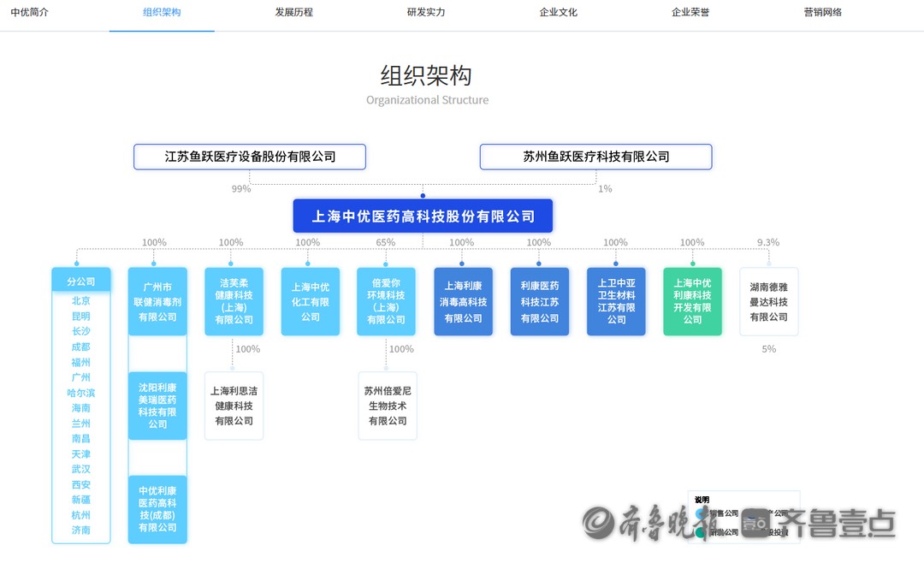Go to the 企业文化 tab

tap(559, 12)
